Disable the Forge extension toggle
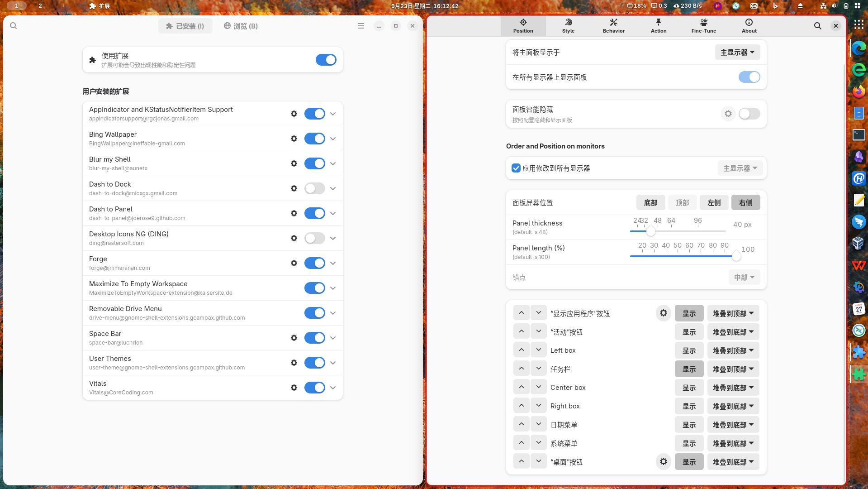Screen dimensions: 868x489 pyautogui.click(x=315, y=263)
